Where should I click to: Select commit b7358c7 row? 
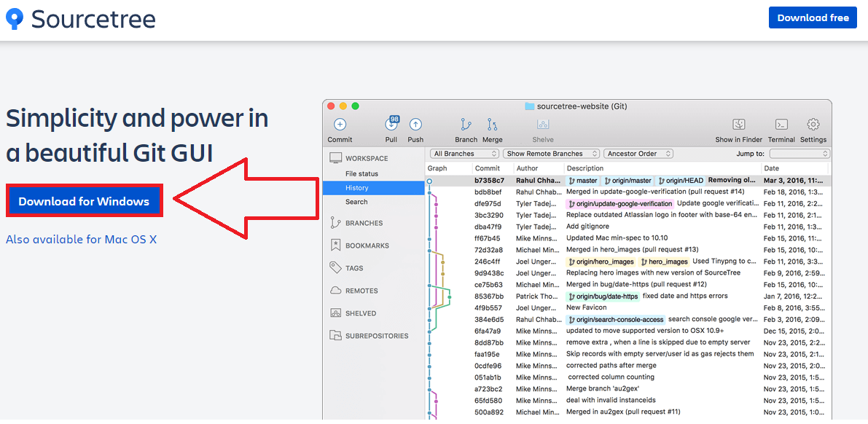point(628,181)
